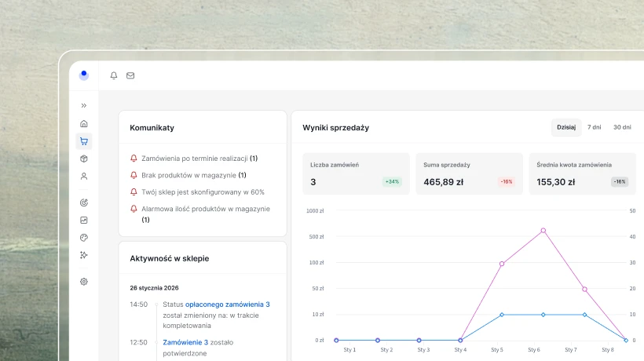This screenshot has height=361, width=644.
Task: Open the mail envelope icon
Action: pos(130,75)
